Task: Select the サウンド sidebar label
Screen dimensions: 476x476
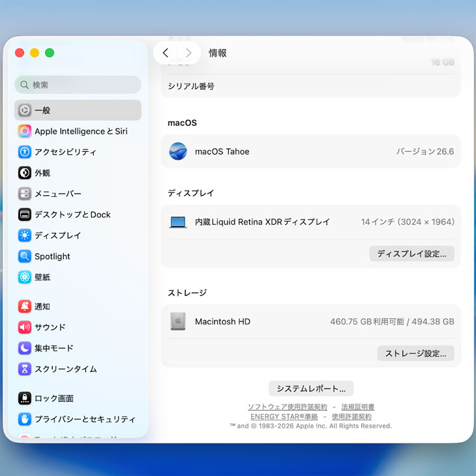Action: click(50, 327)
